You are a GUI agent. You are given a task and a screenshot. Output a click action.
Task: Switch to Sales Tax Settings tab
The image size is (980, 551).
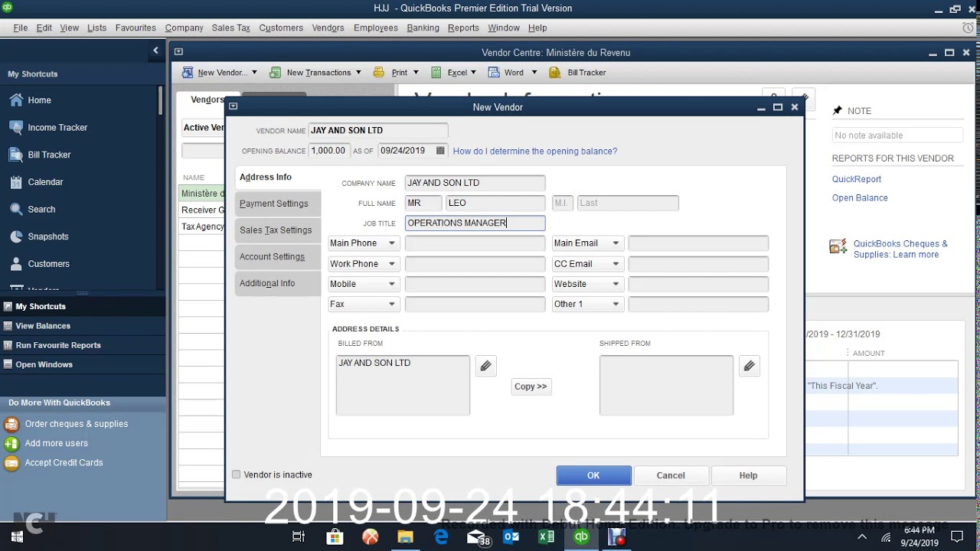tap(278, 230)
